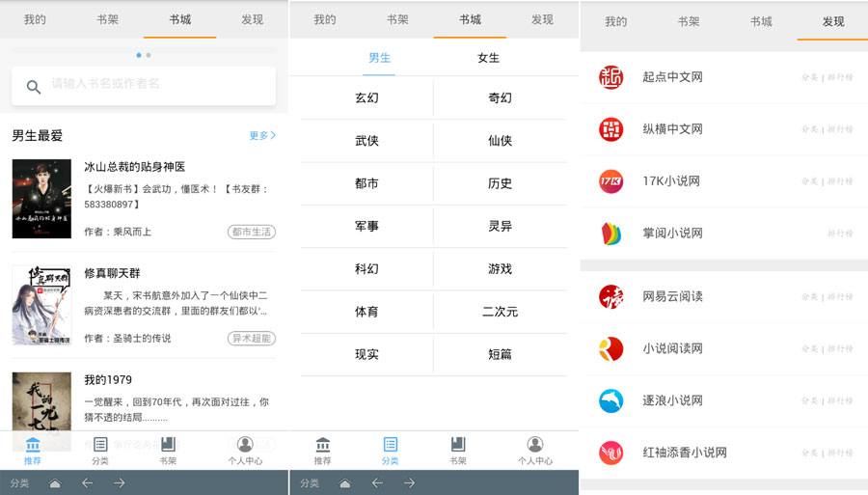This screenshot has height=495, width=868.
Task: Open the 我的 tab on the left screen
Action: (35, 19)
